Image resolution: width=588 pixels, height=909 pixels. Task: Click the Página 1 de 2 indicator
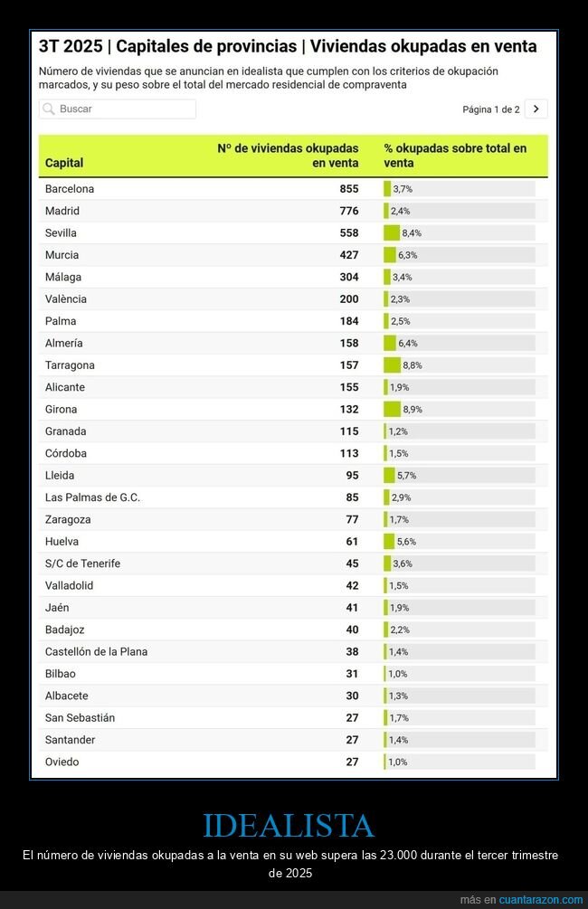click(490, 109)
